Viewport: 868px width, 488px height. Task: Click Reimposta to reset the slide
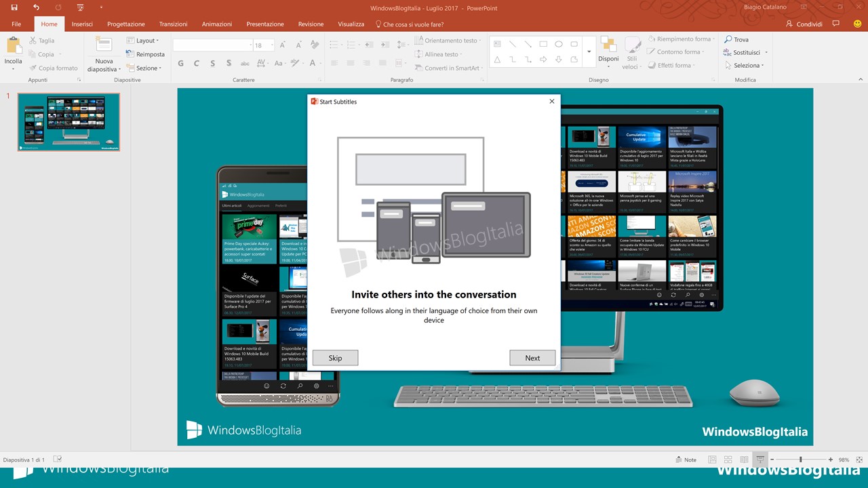(146, 54)
